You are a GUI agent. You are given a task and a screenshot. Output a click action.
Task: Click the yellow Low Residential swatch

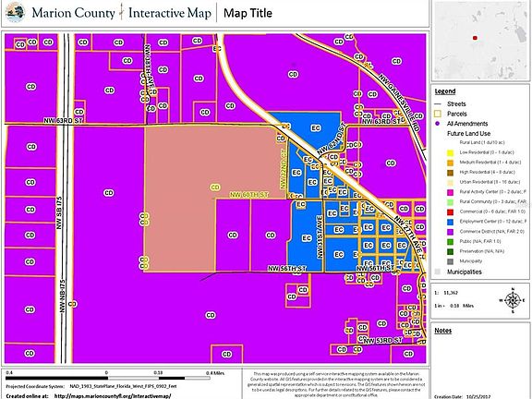(x=450, y=152)
